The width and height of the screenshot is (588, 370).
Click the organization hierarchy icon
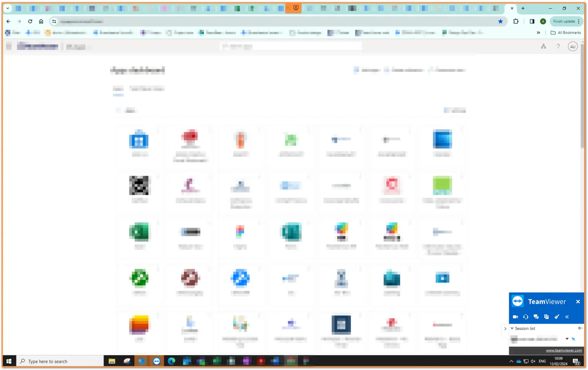[x=543, y=46]
